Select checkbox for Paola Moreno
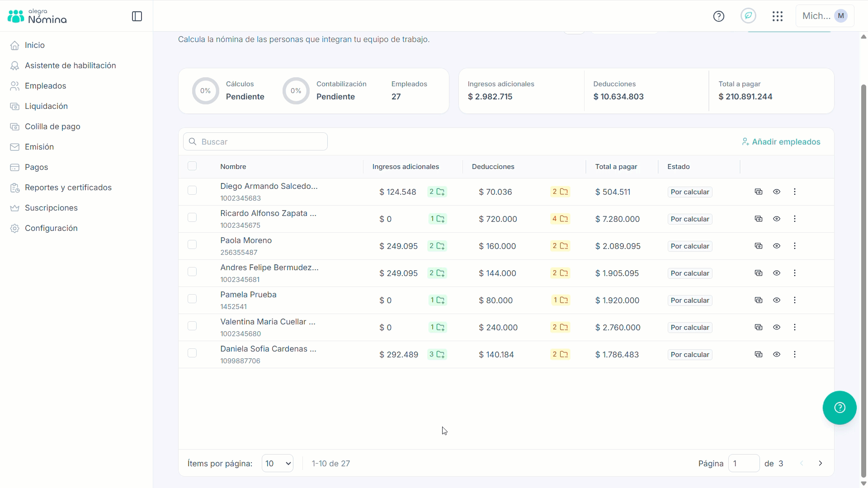 point(192,244)
